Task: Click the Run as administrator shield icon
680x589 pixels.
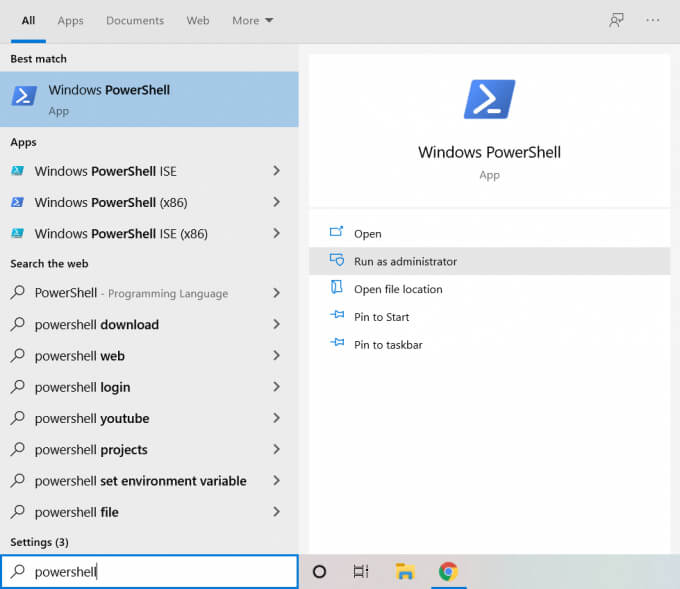Action: click(x=337, y=260)
